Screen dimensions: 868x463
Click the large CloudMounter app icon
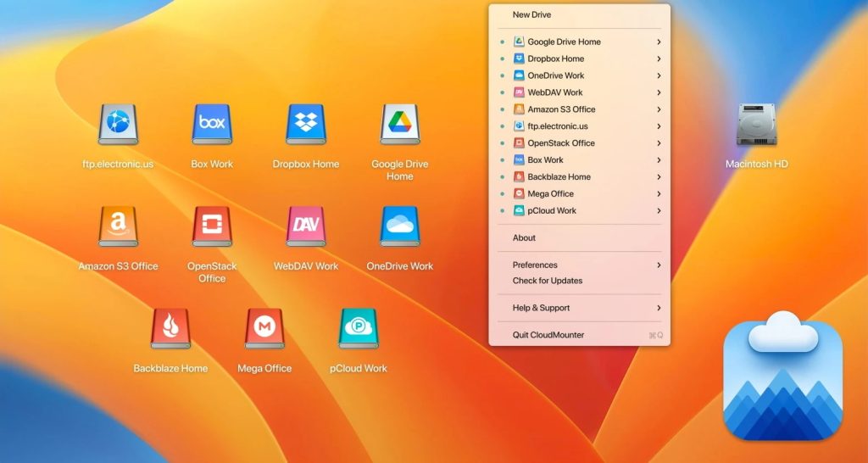(782, 376)
